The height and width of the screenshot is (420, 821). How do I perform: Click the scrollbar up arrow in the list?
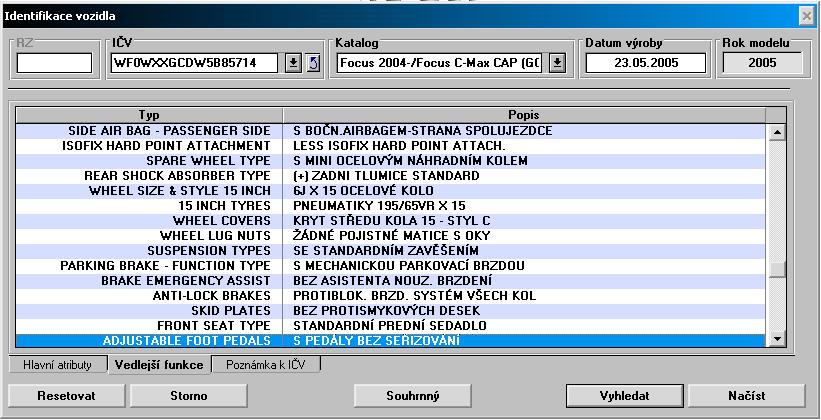[777, 131]
